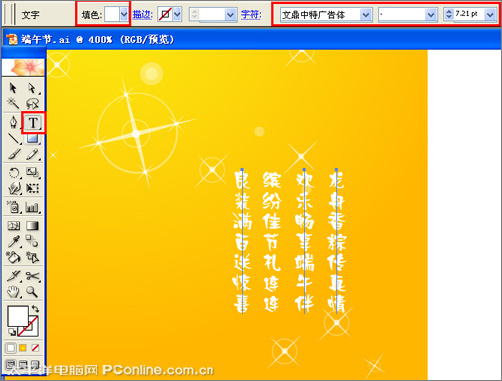Select the Slice tool
The height and width of the screenshot is (381, 502).
point(13,276)
